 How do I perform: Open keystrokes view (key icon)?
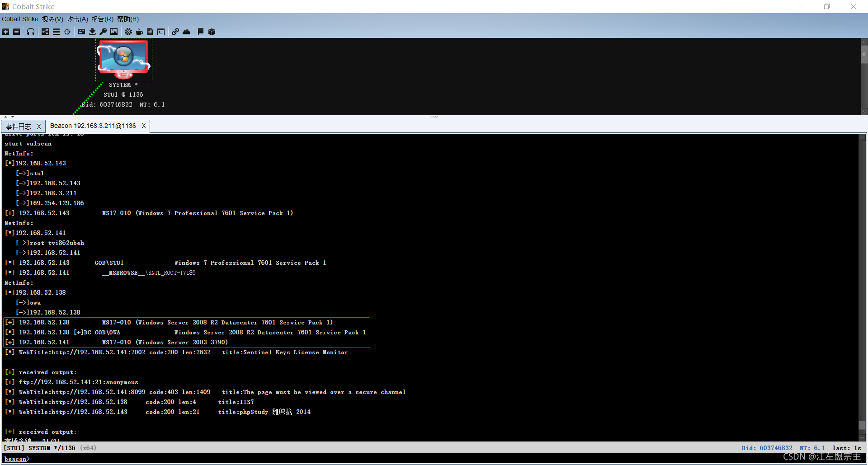(x=103, y=32)
